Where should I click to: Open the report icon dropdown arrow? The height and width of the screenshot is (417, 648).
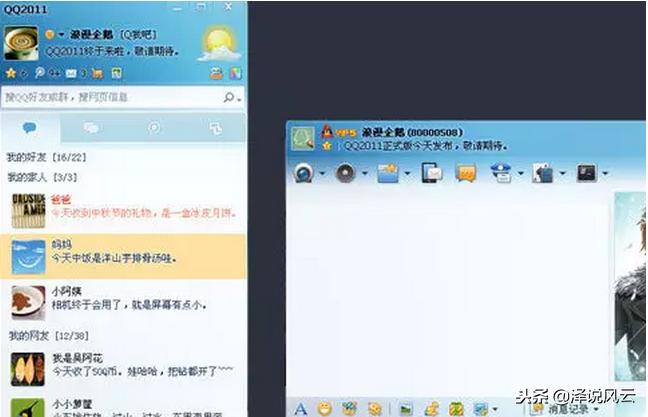[x=520, y=173]
